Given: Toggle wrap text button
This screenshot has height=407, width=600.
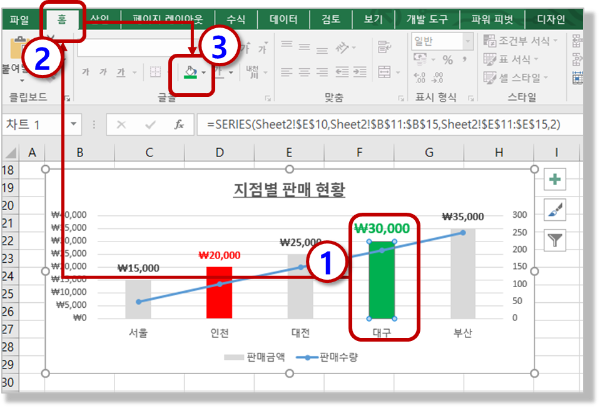Looking at the screenshot, I should coord(384,47).
